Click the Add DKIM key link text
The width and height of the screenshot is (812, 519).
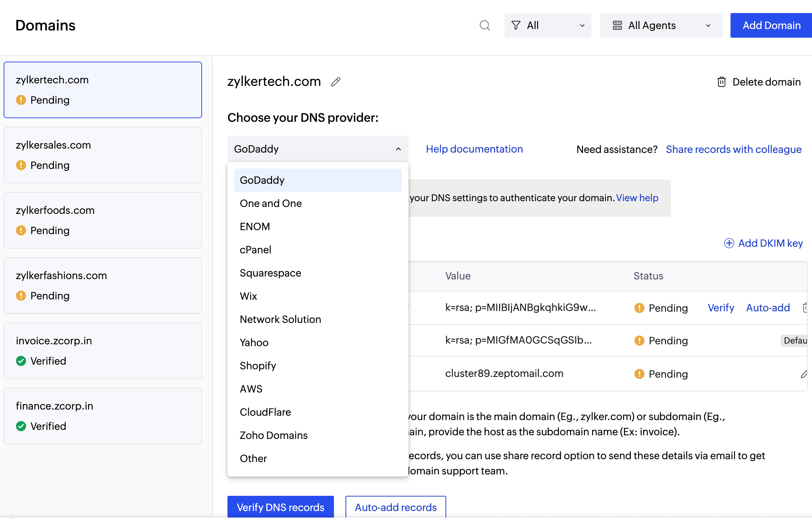[770, 243]
